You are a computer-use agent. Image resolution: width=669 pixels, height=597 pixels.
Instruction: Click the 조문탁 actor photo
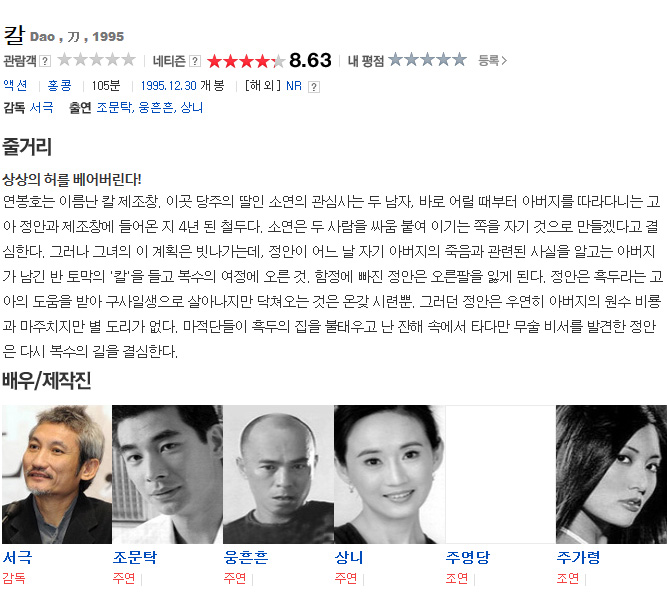[167, 474]
